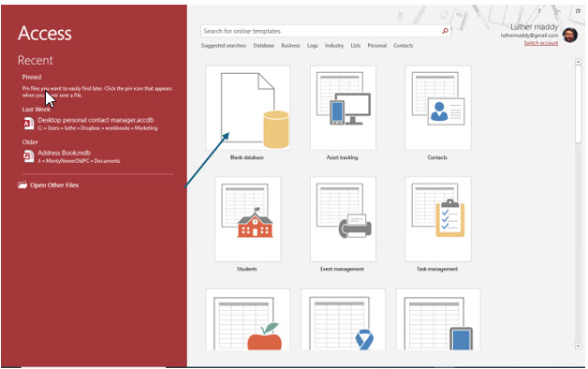588x369 pixels.
Task: Open the Blank database template
Action: tap(247, 108)
